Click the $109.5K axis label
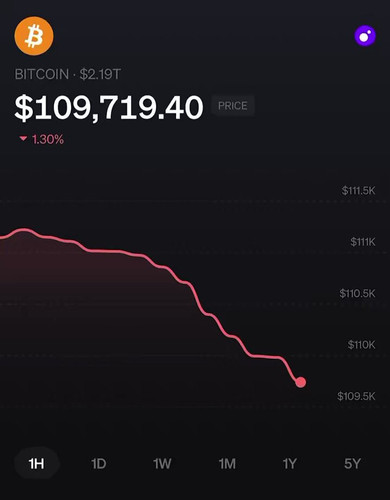The image size is (390, 500). click(x=356, y=396)
